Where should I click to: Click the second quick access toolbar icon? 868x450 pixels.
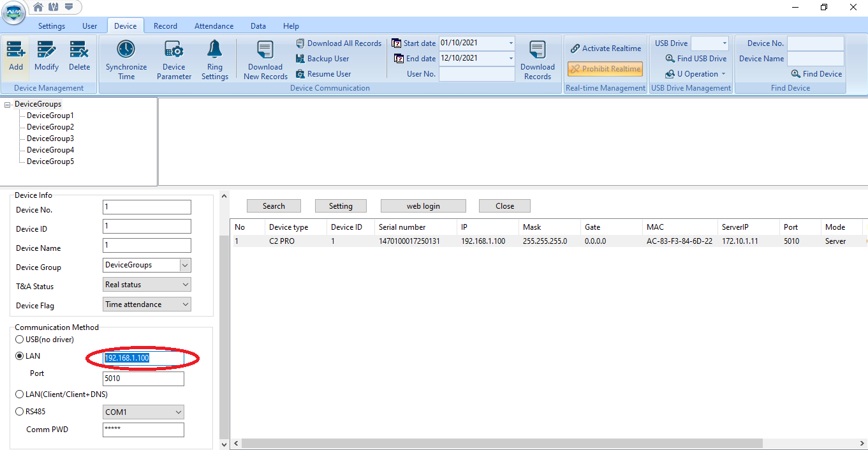pyautogui.click(x=54, y=7)
